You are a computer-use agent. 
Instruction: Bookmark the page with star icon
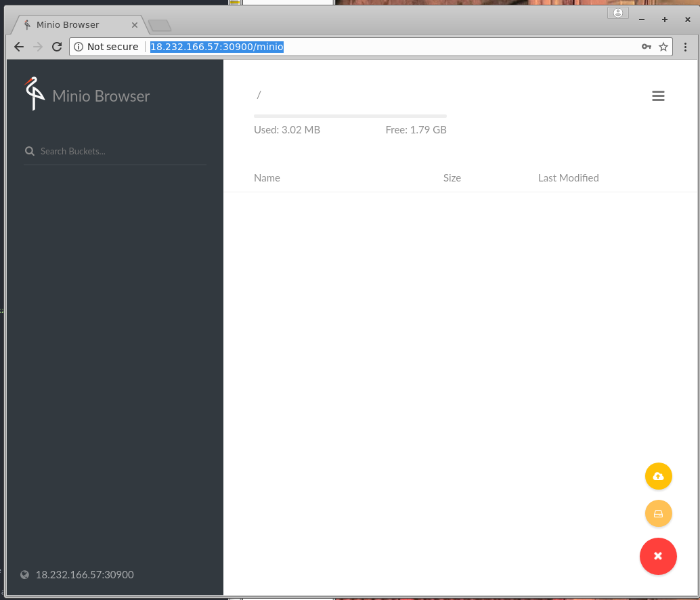tap(663, 47)
